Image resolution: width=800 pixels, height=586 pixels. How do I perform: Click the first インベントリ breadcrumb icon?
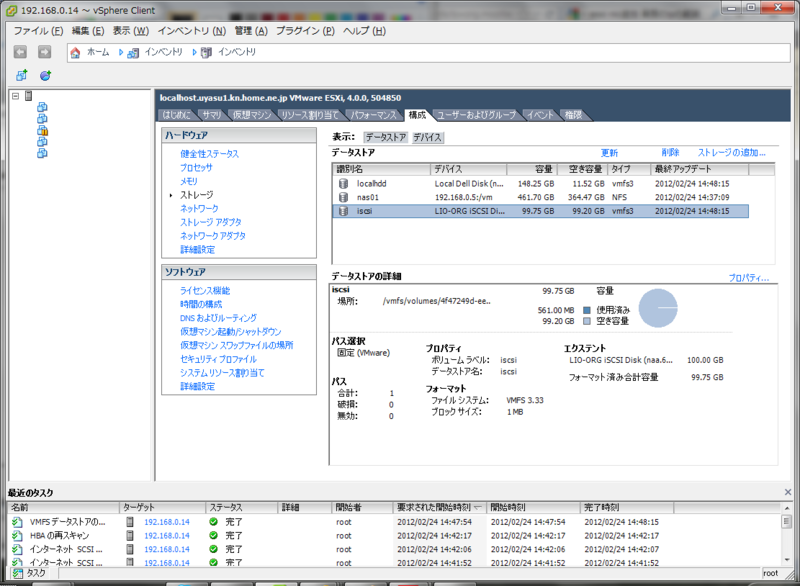133,53
